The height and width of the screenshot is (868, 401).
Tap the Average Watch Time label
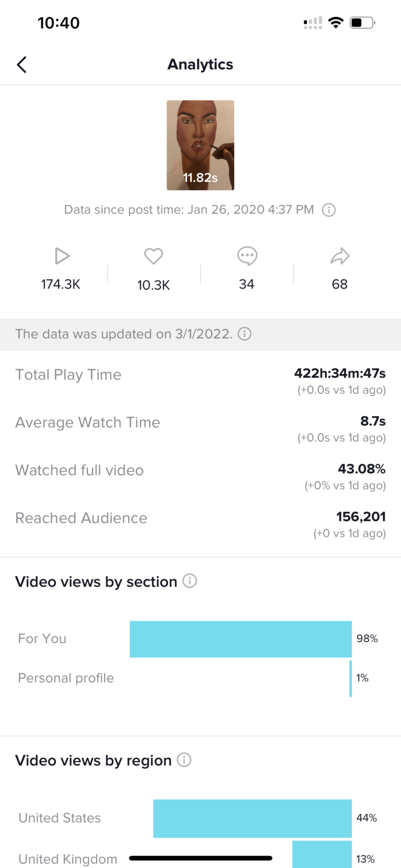pyautogui.click(x=88, y=423)
